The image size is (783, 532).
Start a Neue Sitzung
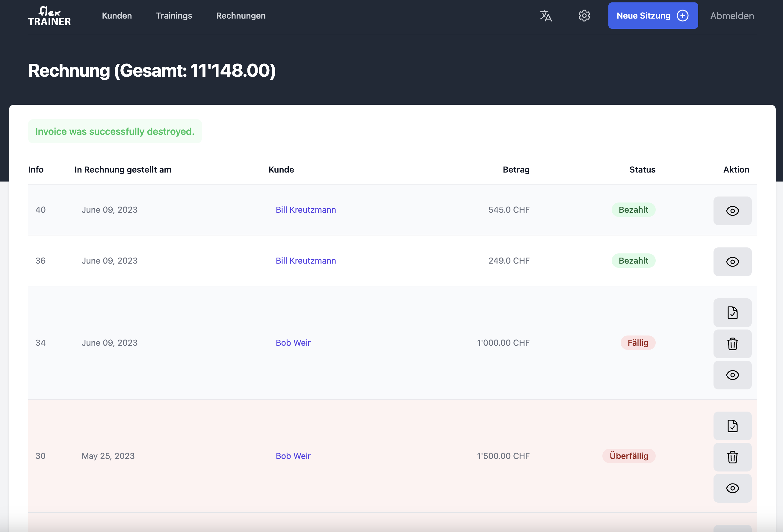653,16
